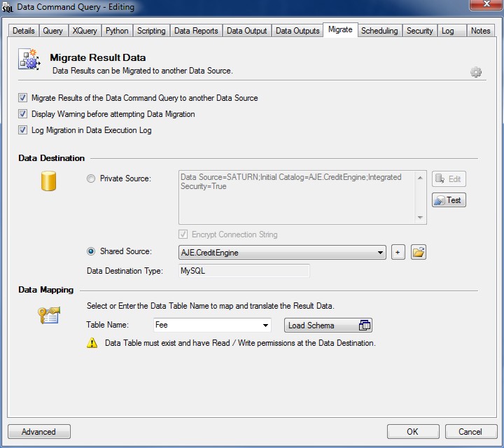This screenshot has width=504, height=448.
Task: Open the Table Name dropdown list
Action: (265, 325)
